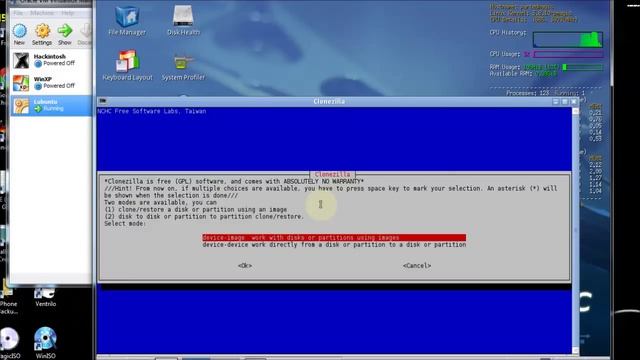Click the CPU Usage bar
The width and height of the screenshot is (640, 360).
568,54
